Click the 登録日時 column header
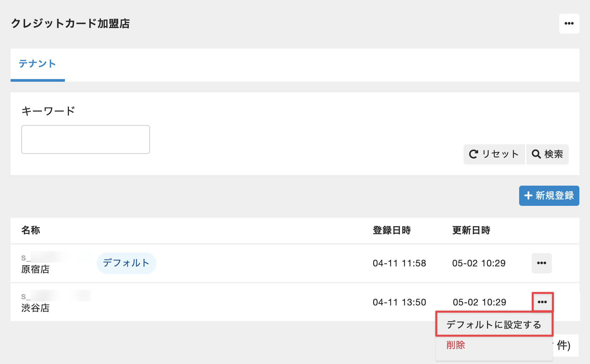 (392, 230)
